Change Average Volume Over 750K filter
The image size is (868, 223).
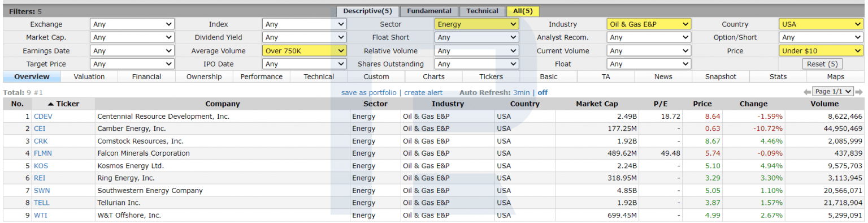(304, 51)
